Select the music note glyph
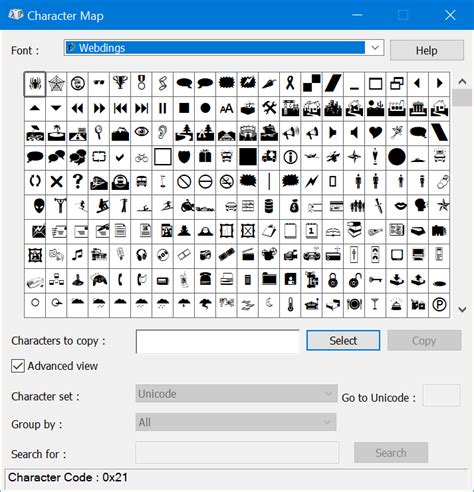The width and height of the screenshot is (474, 492). pyautogui.click(x=77, y=255)
